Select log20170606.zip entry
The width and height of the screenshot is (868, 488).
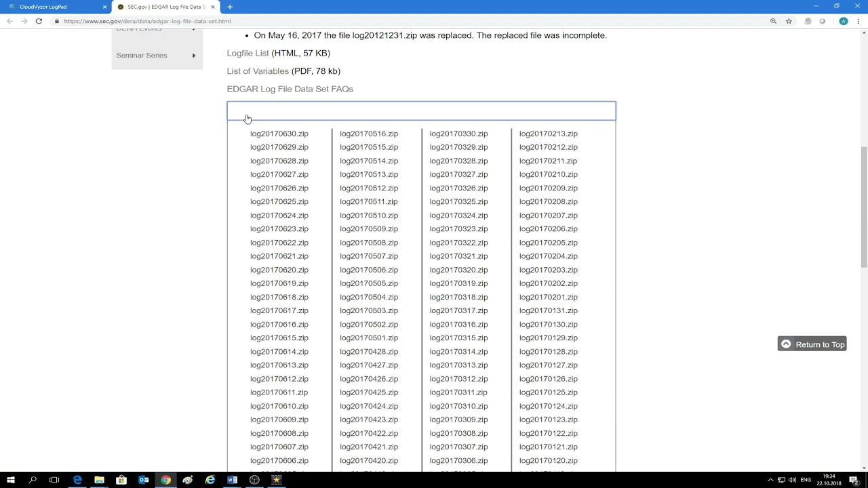pos(279,461)
